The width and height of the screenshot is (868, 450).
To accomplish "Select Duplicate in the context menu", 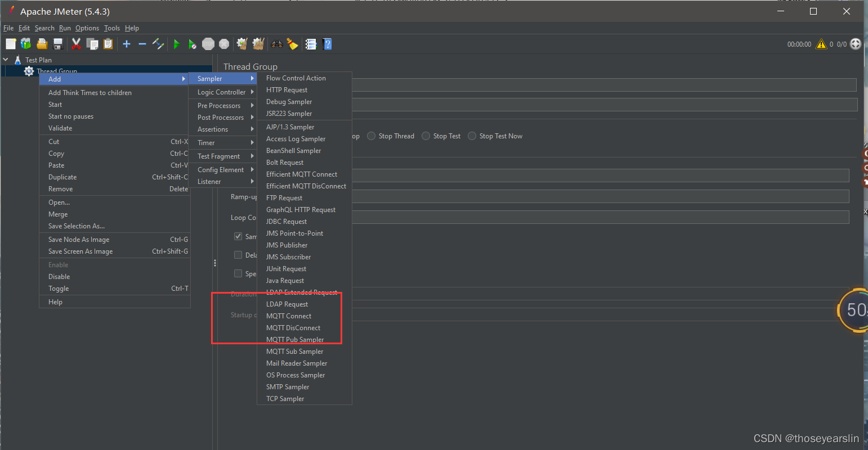I will pyautogui.click(x=115, y=177).
